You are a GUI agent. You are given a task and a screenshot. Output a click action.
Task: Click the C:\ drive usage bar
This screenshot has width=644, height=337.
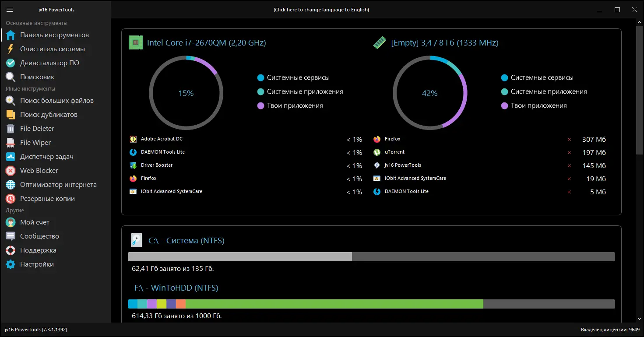[x=371, y=257]
